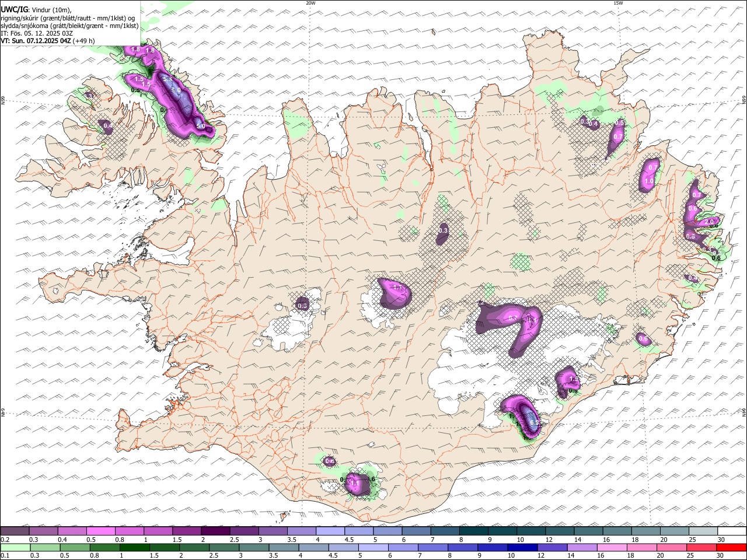
Task: Select the navy blue 10–12 swatch, lower scale
Action: tap(522, 548)
